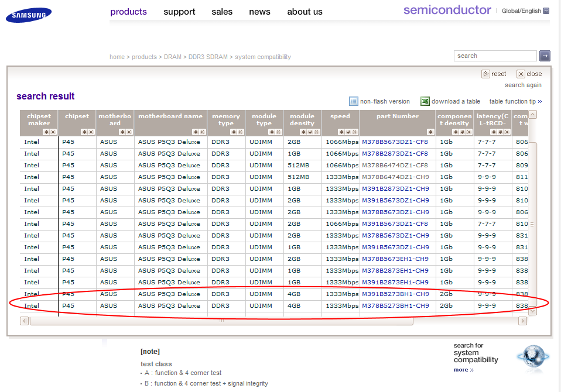Open the sales menu
561x392 pixels.
pyautogui.click(x=222, y=12)
